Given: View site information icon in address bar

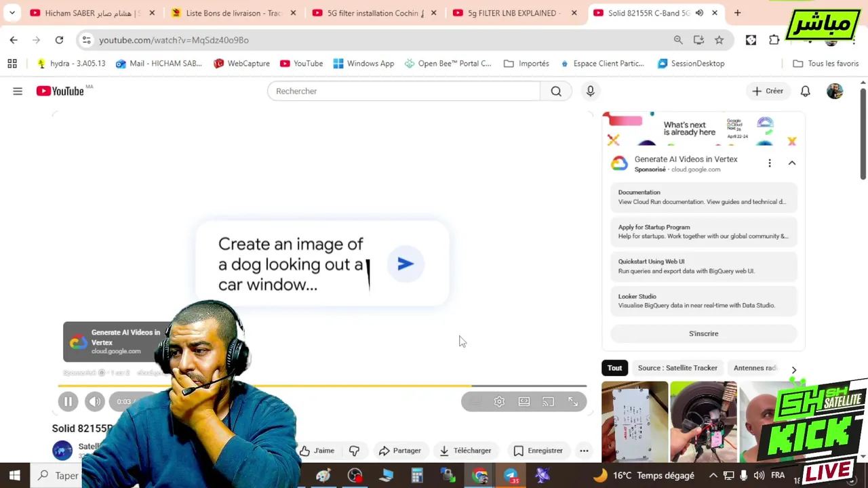Looking at the screenshot, I should coord(86,40).
